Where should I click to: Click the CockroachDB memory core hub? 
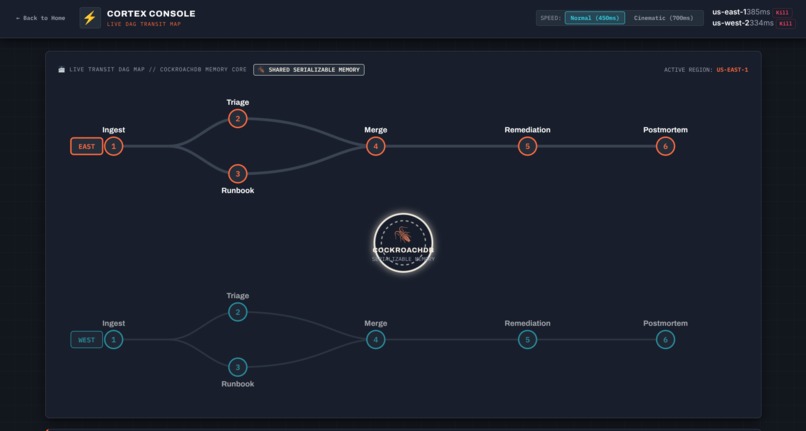pos(404,243)
